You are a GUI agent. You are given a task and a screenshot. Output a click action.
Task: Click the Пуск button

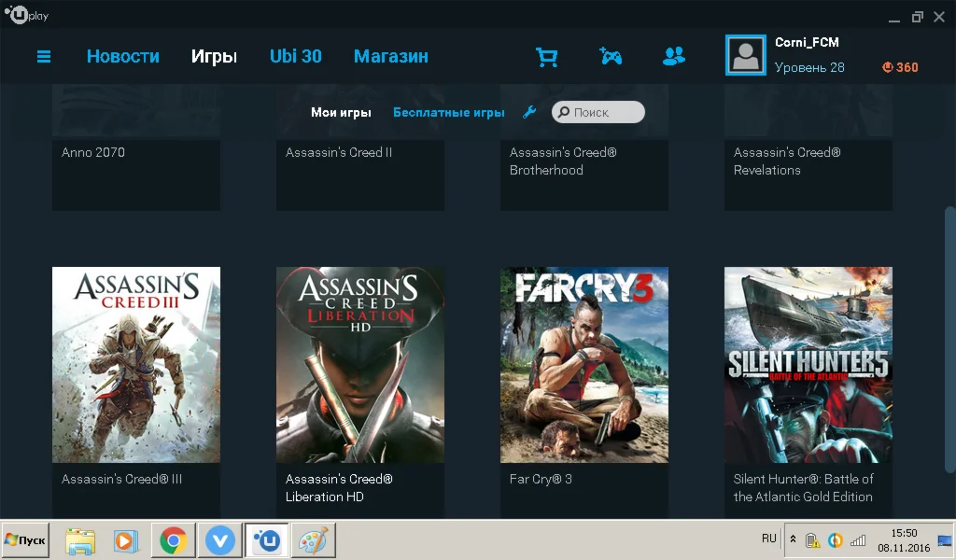(x=24, y=539)
